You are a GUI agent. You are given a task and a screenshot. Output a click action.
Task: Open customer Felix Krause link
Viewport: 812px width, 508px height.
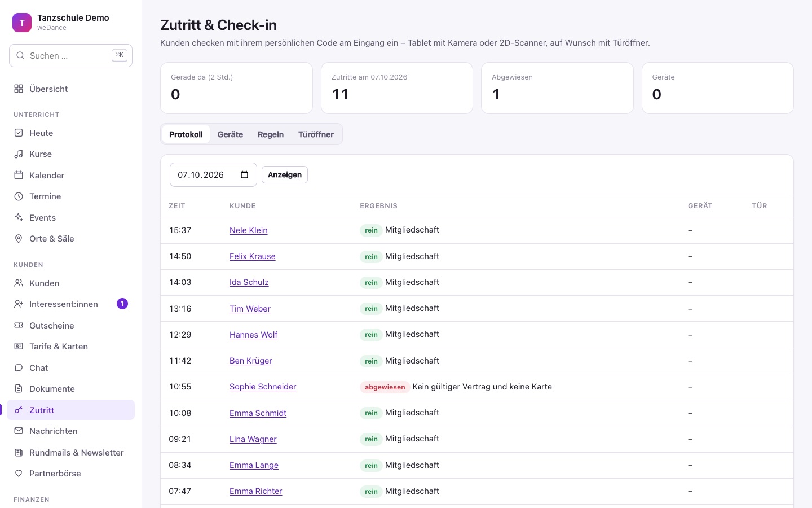coord(253,256)
